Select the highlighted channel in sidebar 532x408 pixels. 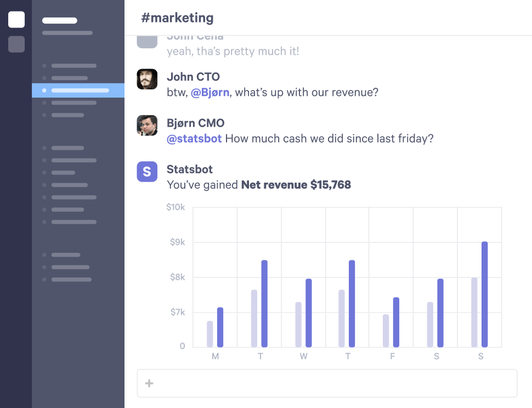click(x=78, y=90)
